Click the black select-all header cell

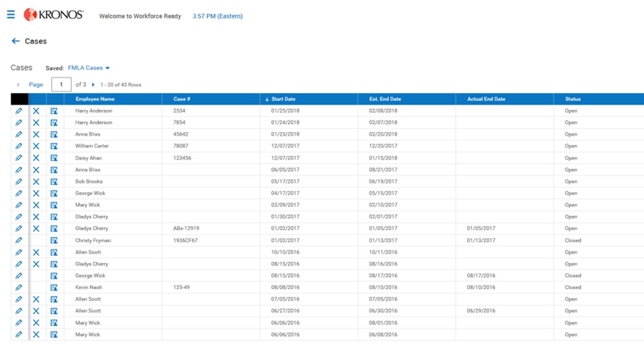click(x=19, y=99)
